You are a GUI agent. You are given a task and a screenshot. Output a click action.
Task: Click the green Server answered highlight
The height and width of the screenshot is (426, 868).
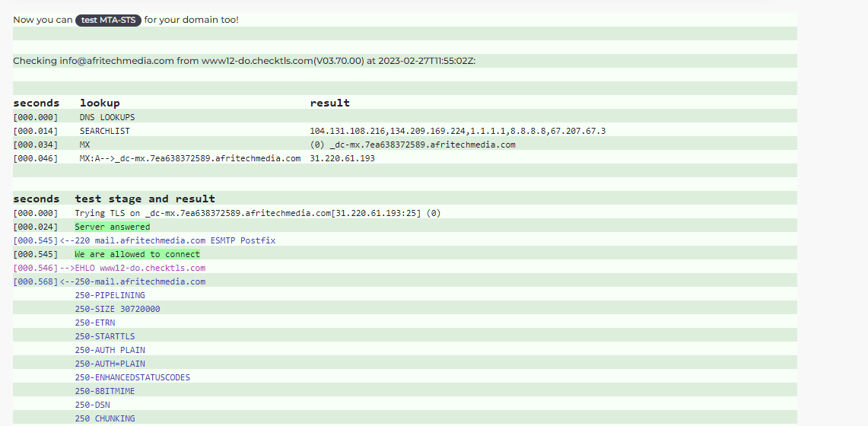pyautogui.click(x=113, y=227)
